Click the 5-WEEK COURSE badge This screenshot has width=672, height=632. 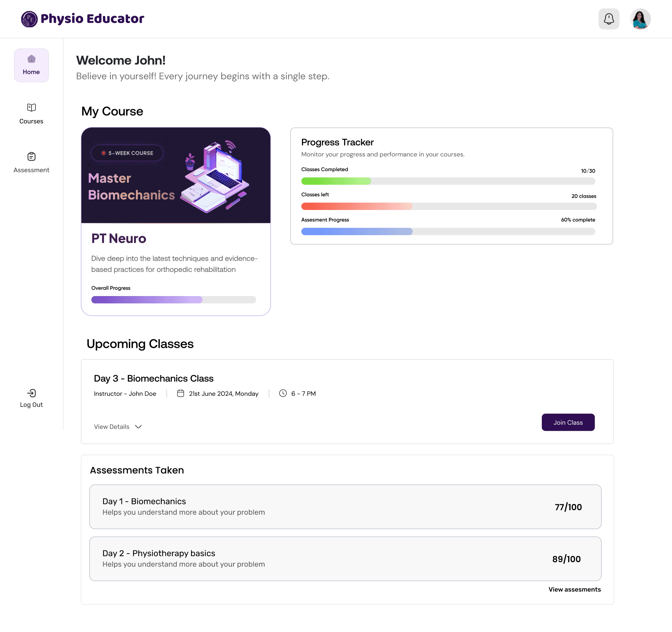coord(127,153)
